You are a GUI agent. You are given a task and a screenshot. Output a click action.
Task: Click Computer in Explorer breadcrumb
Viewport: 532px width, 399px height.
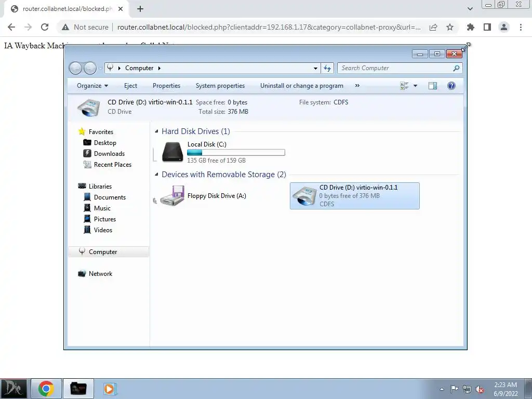pos(139,68)
